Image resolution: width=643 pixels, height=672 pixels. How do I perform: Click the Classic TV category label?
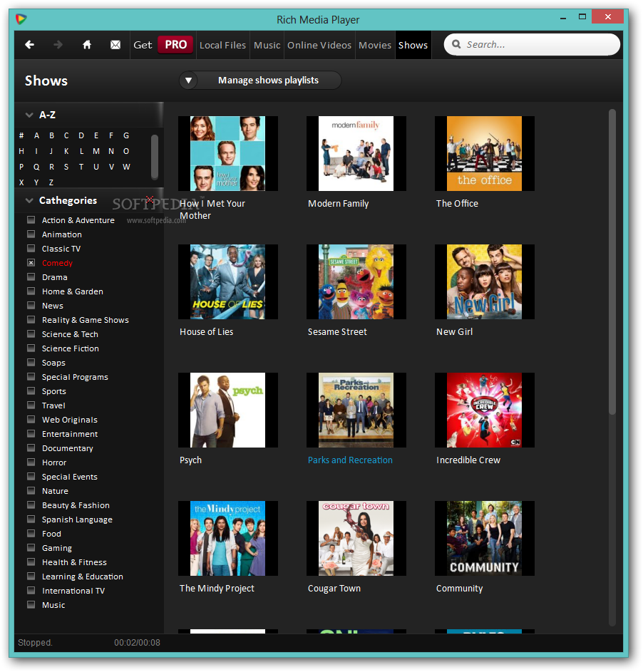point(61,249)
